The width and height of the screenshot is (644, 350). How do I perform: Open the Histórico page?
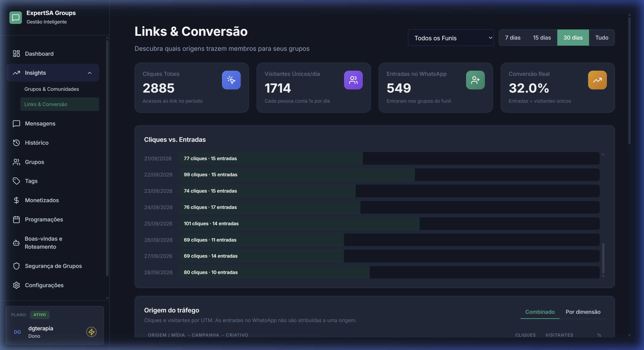point(53,143)
